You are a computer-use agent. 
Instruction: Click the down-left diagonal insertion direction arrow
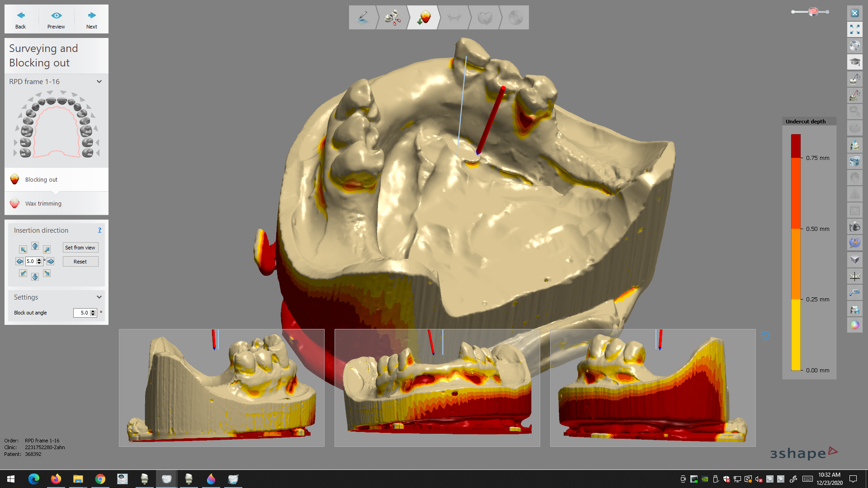pos(23,273)
